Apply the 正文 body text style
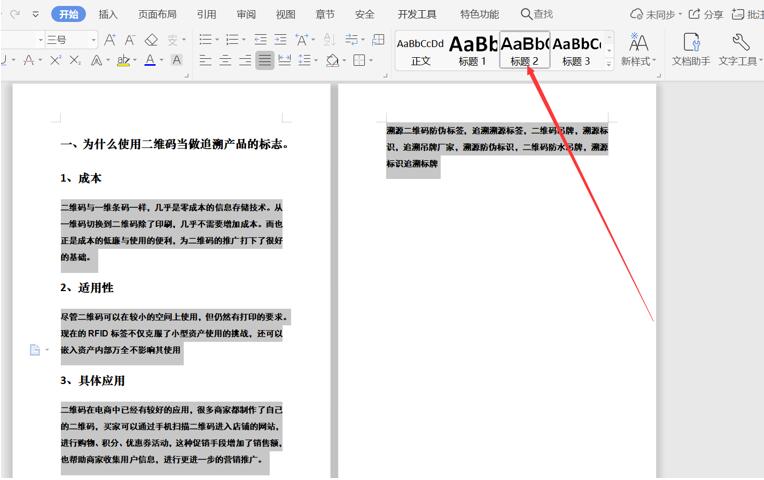764x480 pixels. point(420,49)
